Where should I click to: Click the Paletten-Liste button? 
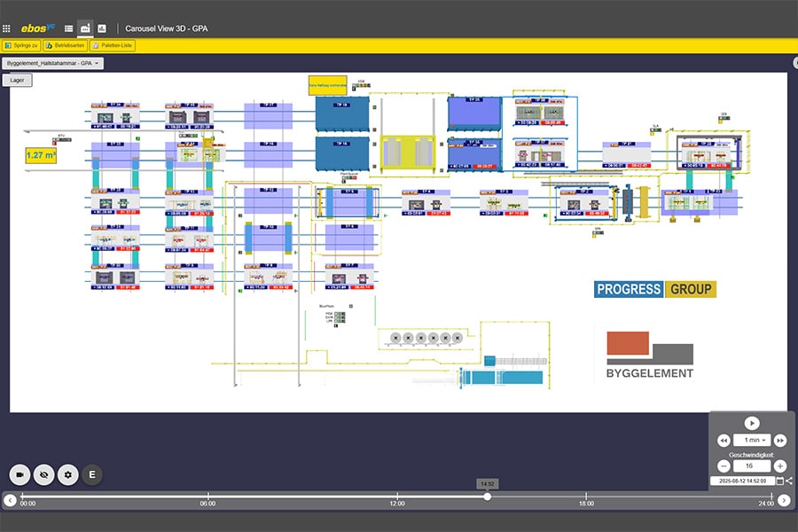113,45
